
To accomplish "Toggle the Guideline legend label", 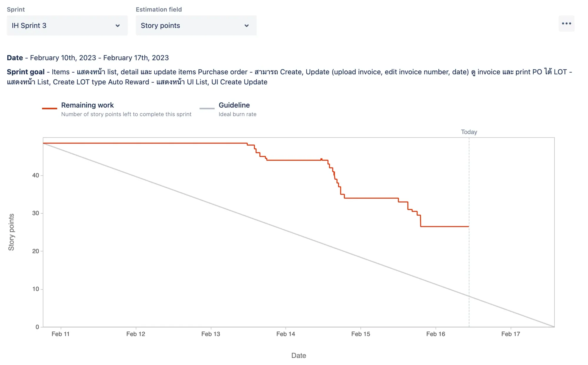I will (x=234, y=105).
